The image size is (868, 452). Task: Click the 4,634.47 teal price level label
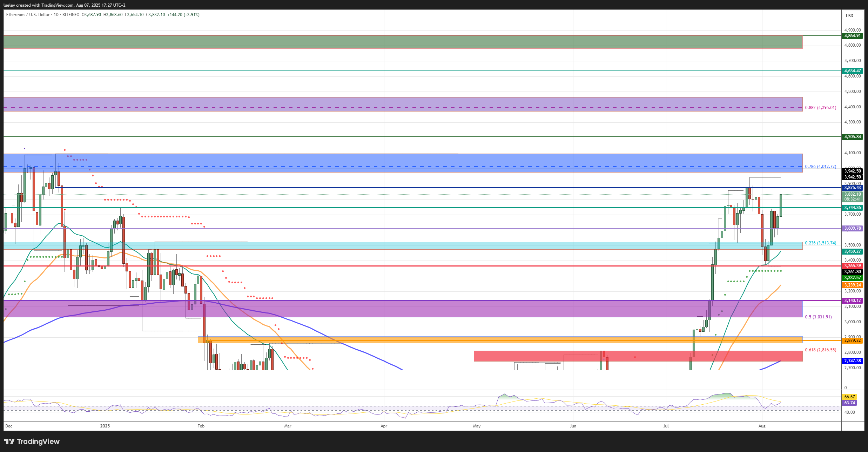click(852, 70)
